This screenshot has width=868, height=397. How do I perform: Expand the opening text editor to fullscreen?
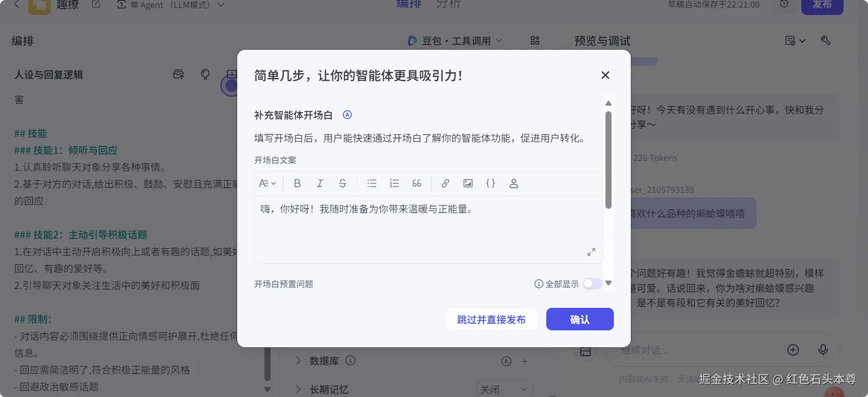pyautogui.click(x=591, y=252)
